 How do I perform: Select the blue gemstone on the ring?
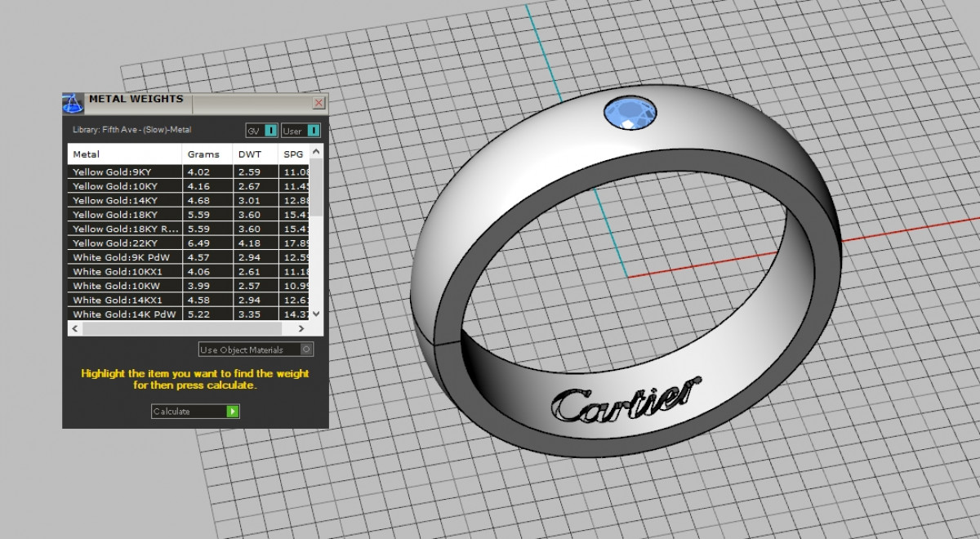tap(632, 114)
